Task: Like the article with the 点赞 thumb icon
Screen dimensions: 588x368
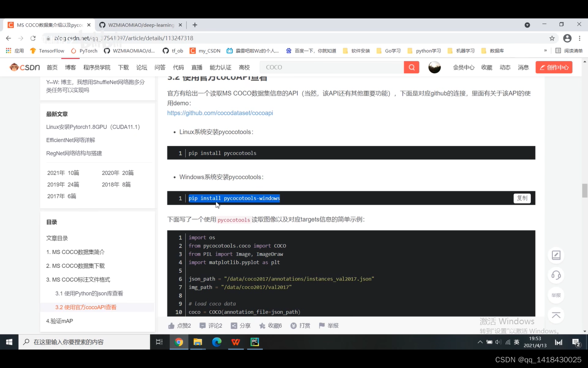Action: [171, 325]
